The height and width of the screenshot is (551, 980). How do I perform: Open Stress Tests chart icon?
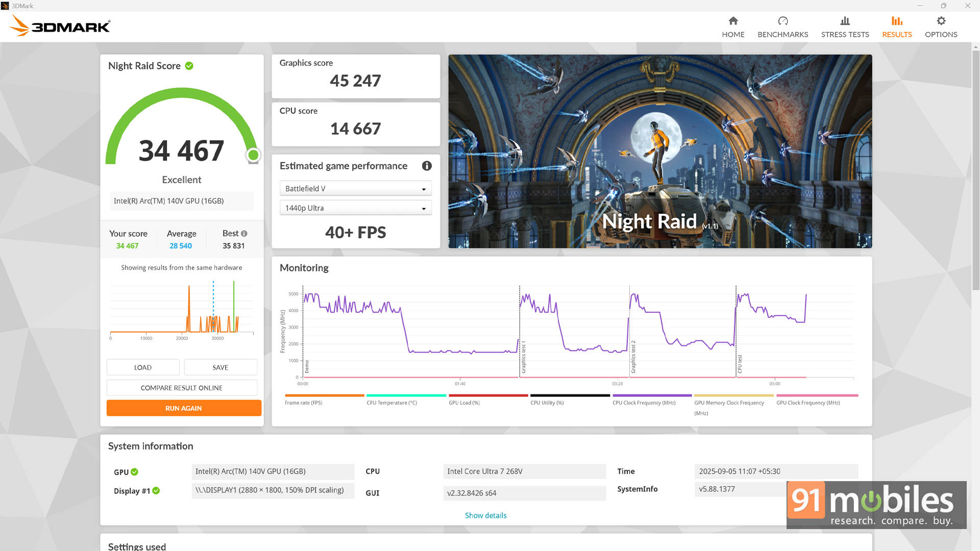point(845,21)
